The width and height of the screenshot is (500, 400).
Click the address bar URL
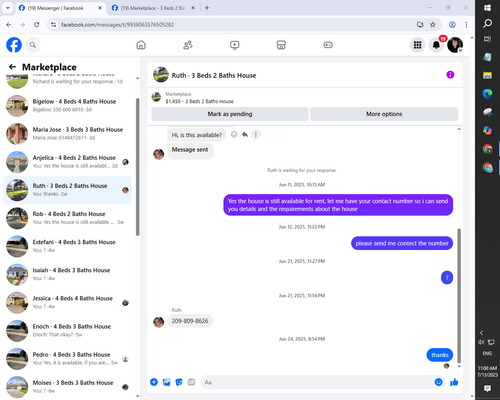click(117, 25)
